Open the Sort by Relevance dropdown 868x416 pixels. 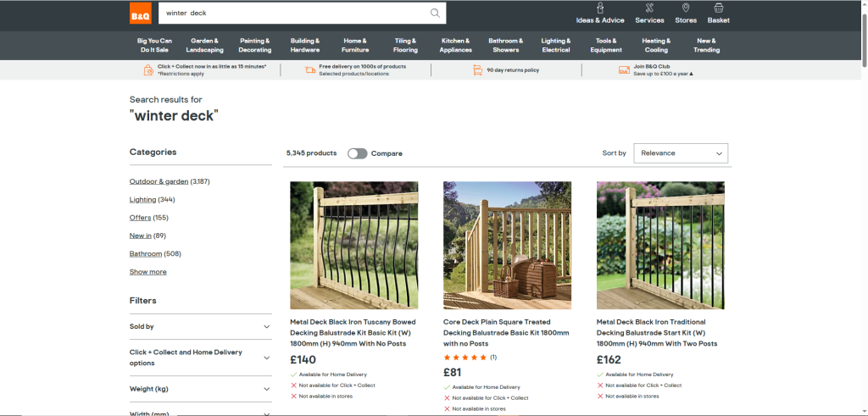[681, 153]
